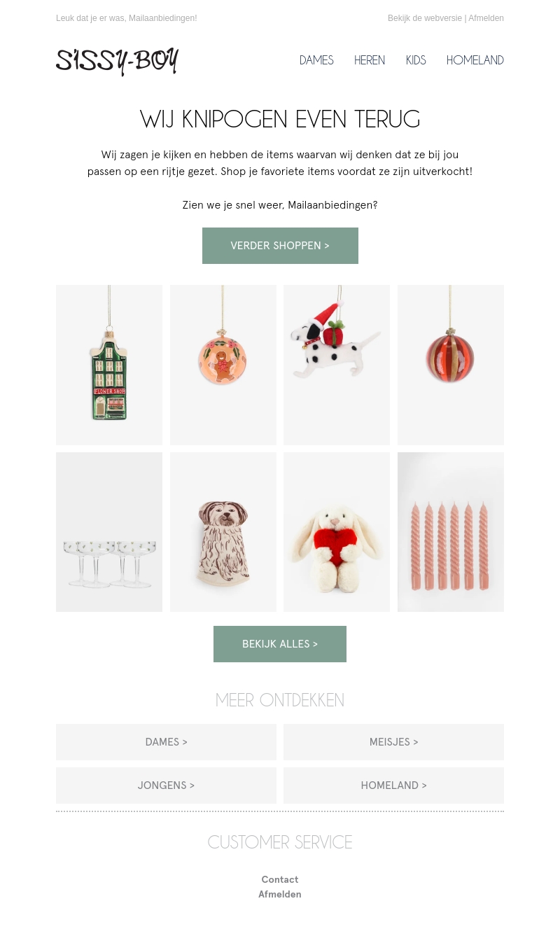Open Contact under Customer Service

(280, 879)
